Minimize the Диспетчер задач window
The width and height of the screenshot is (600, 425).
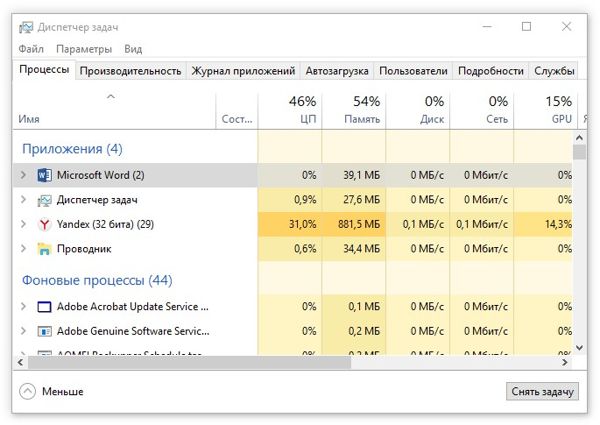coord(487,27)
